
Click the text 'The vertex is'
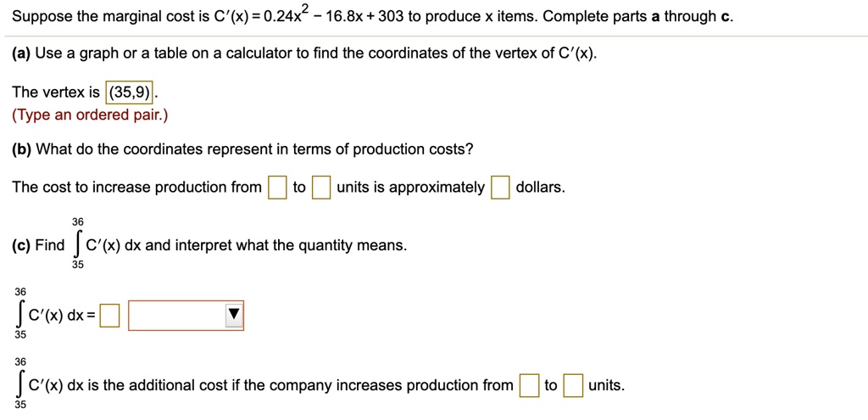point(56,92)
